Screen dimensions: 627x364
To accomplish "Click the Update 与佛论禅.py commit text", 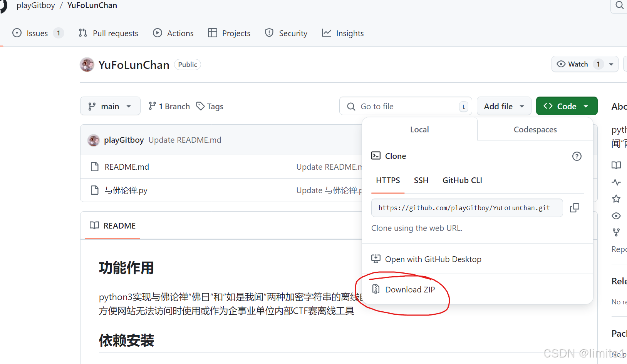I will [329, 190].
